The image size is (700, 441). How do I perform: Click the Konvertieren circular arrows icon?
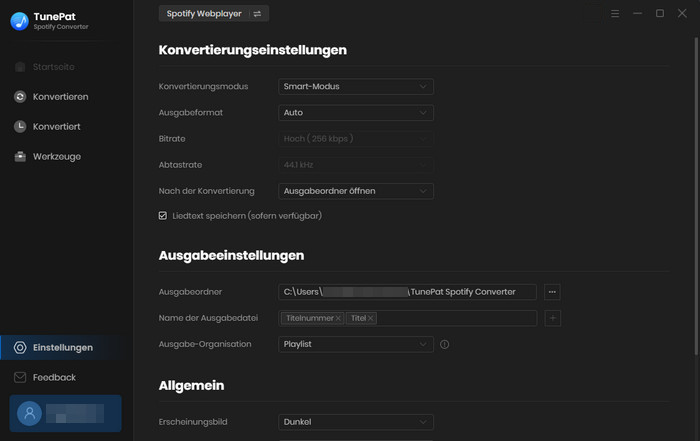pyautogui.click(x=20, y=97)
